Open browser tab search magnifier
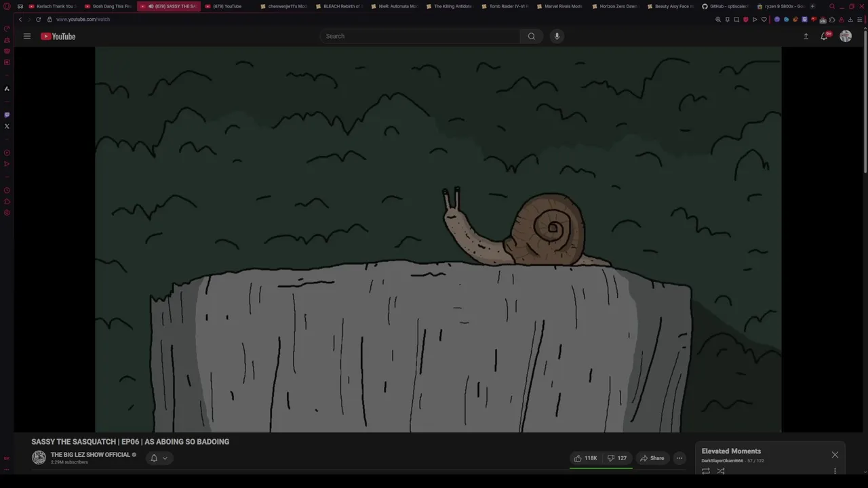Viewport: 868px width, 488px height. pyautogui.click(x=832, y=6)
